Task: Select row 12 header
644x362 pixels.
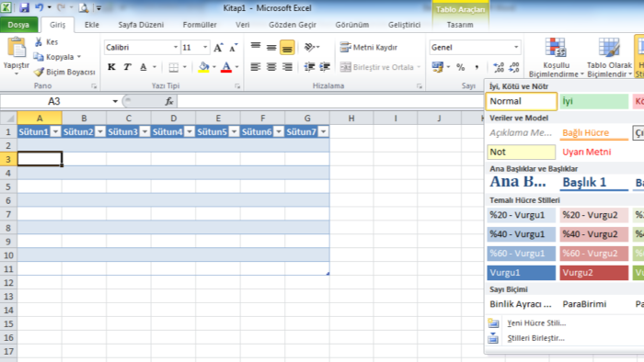Action: (8, 282)
